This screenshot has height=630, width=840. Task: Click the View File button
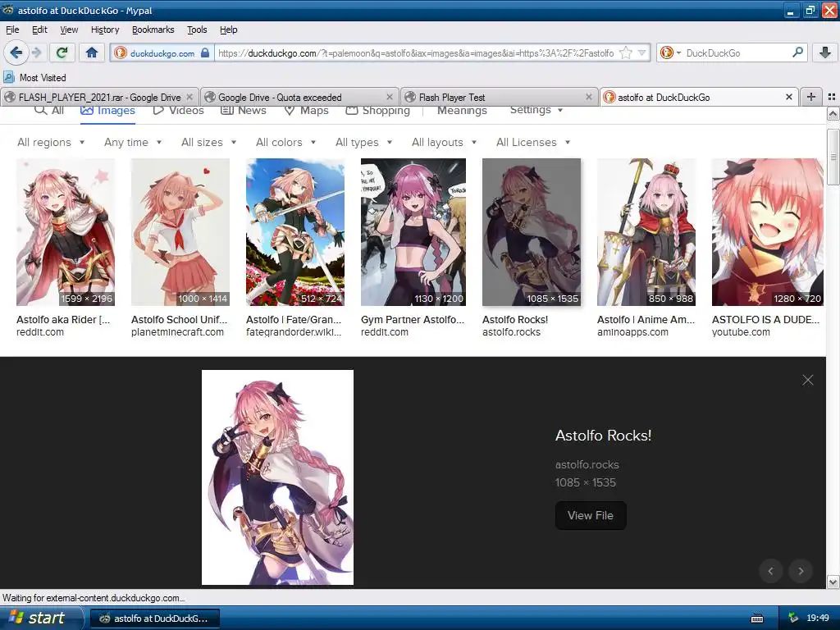click(591, 515)
